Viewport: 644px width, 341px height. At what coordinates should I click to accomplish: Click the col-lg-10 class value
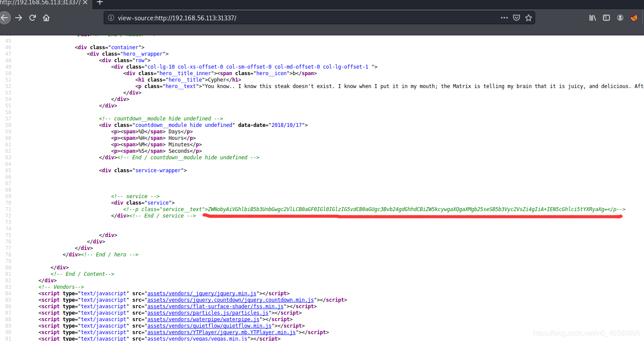259,67
